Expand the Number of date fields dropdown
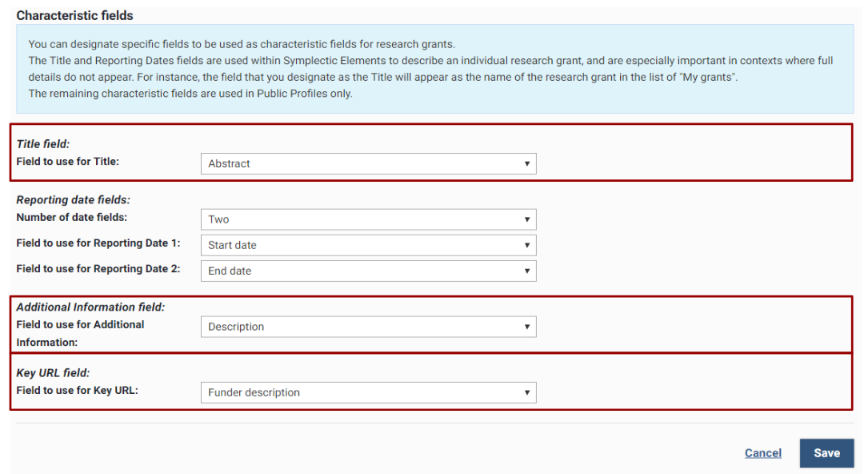This screenshot has width=868, height=474. 368,219
